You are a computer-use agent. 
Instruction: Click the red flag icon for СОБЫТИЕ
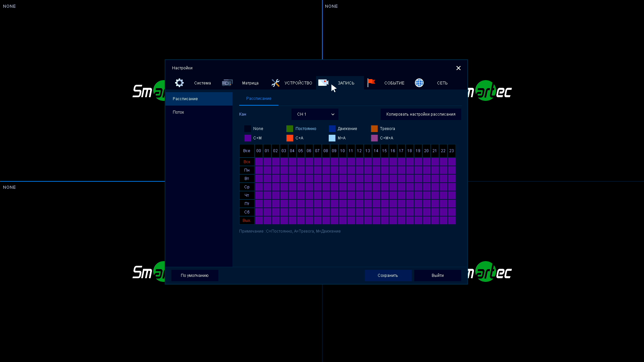point(371,82)
